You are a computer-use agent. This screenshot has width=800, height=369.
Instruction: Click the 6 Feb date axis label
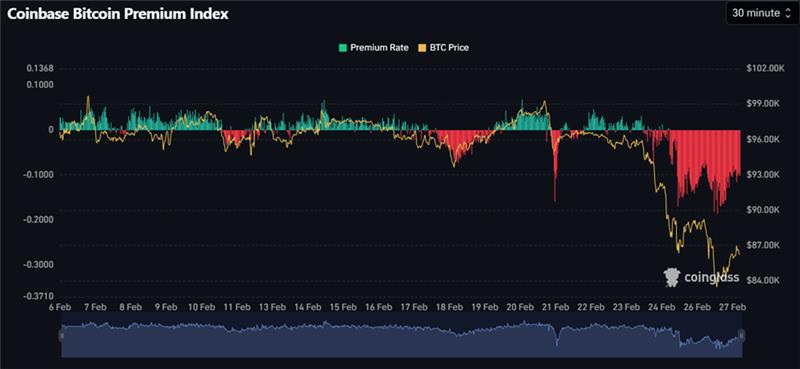click(60, 307)
